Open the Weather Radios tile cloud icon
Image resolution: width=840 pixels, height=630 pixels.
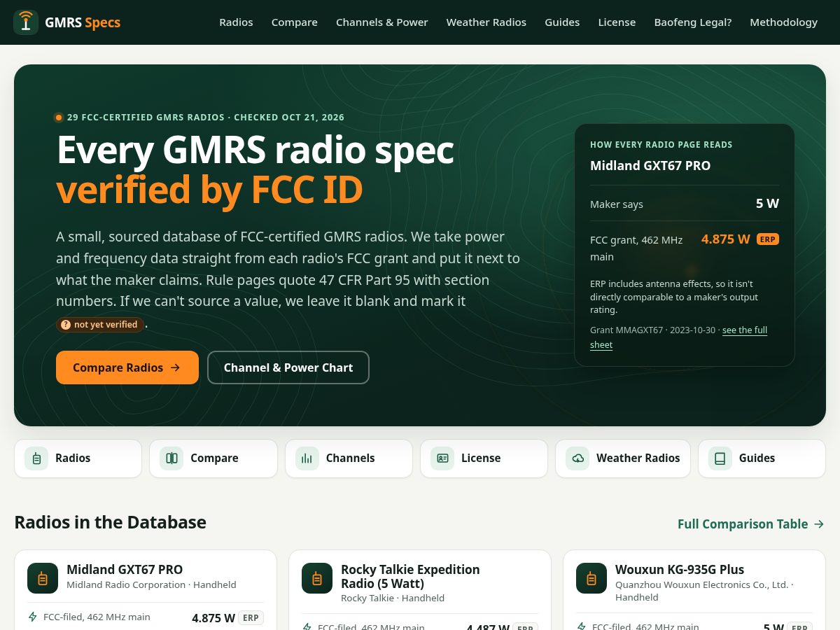tap(577, 458)
